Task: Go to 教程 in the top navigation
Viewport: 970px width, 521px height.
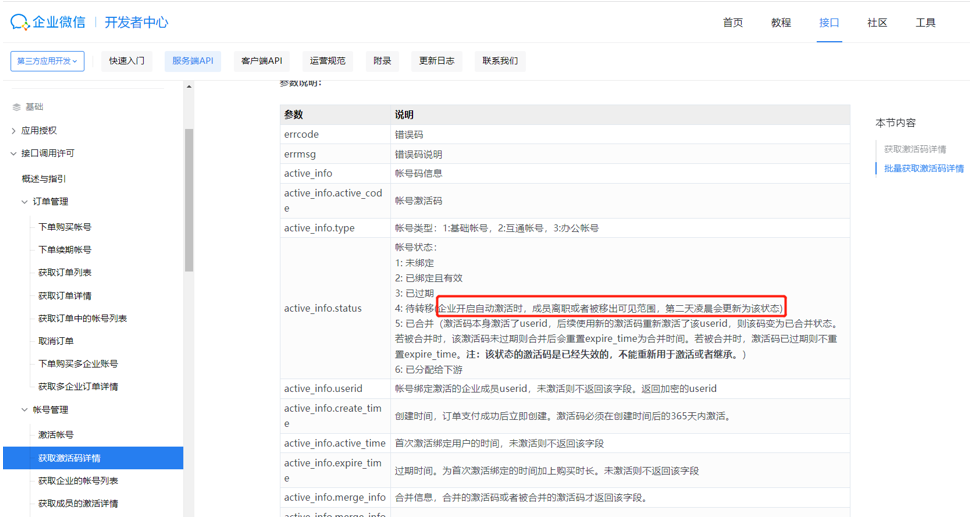Action: coord(781,23)
